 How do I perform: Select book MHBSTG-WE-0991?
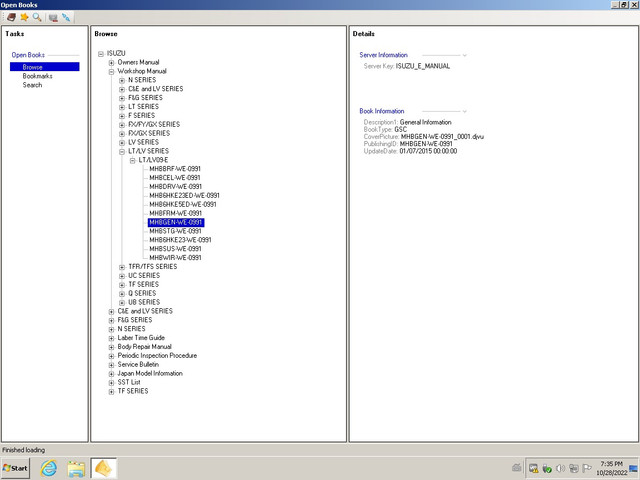(175, 231)
